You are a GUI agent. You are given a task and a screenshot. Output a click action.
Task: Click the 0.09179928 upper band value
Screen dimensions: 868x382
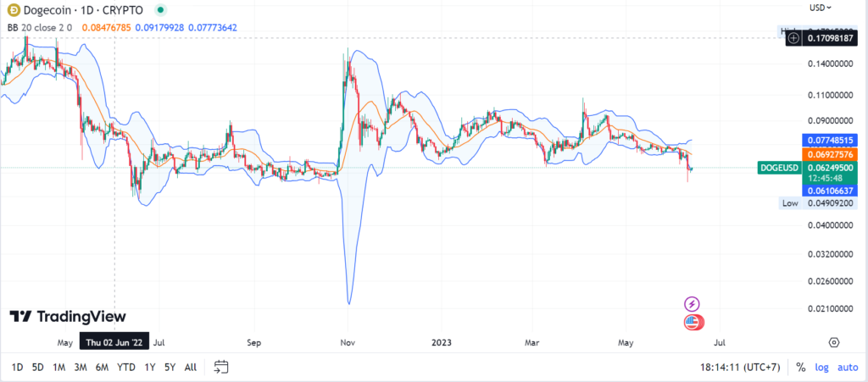tap(160, 26)
